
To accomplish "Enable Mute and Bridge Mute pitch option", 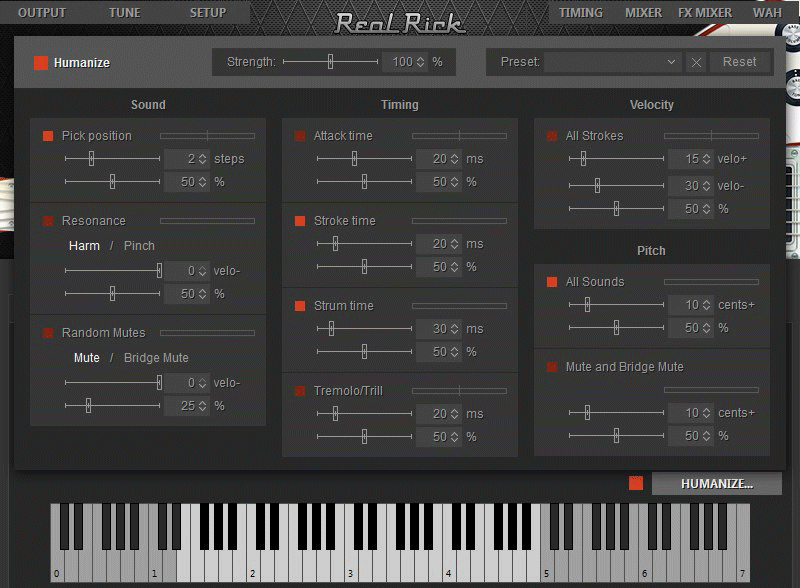I will (x=552, y=367).
